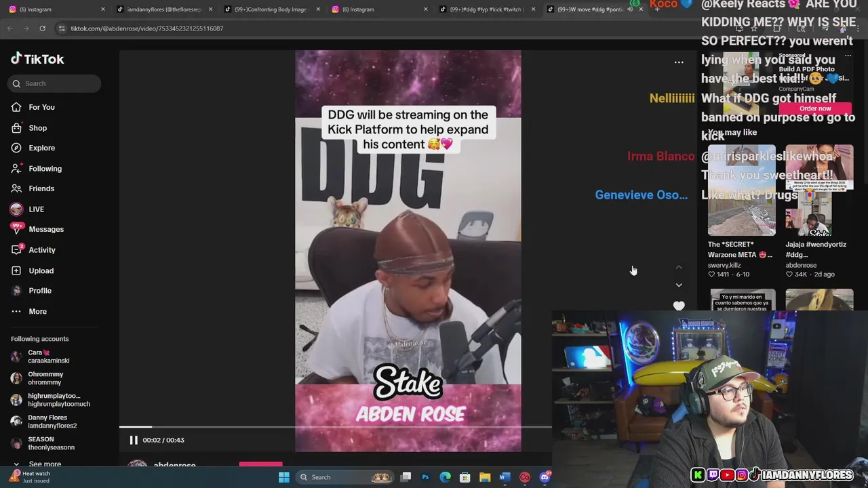Pause the video playback

tap(134, 440)
